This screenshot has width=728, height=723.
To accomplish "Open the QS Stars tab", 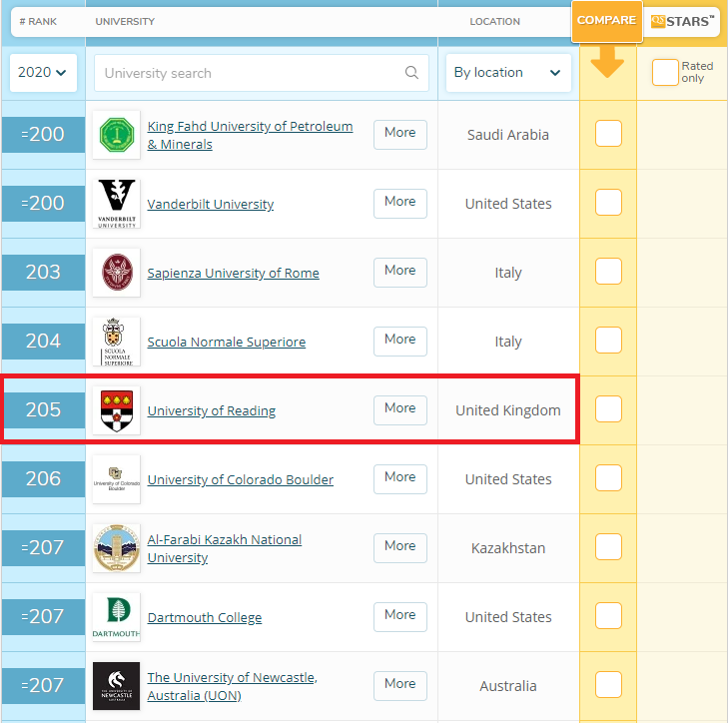I will [682, 21].
